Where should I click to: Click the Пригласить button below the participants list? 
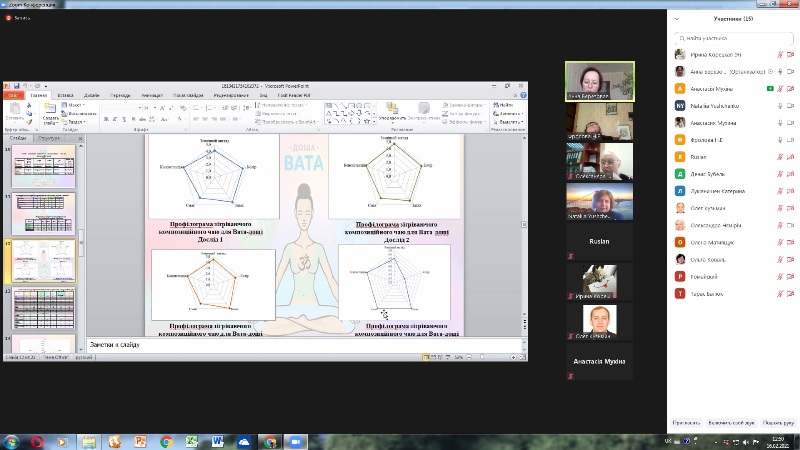point(686,423)
